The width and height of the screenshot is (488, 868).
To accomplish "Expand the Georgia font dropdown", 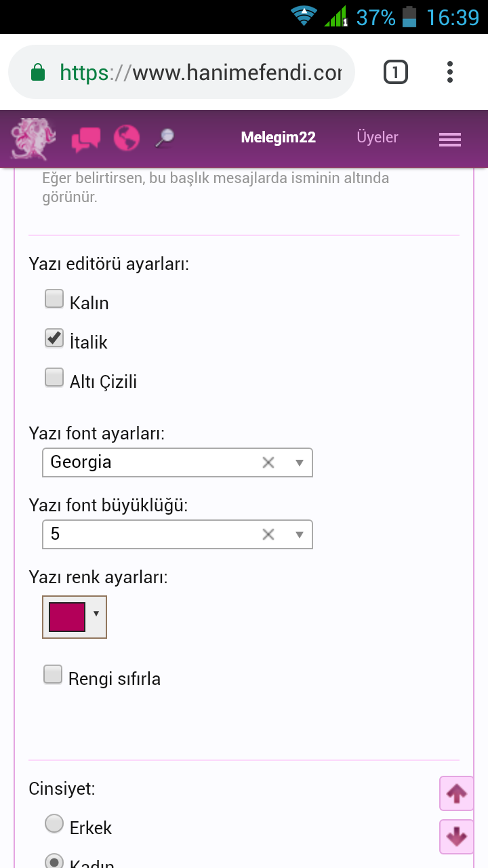I will click(300, 462).
